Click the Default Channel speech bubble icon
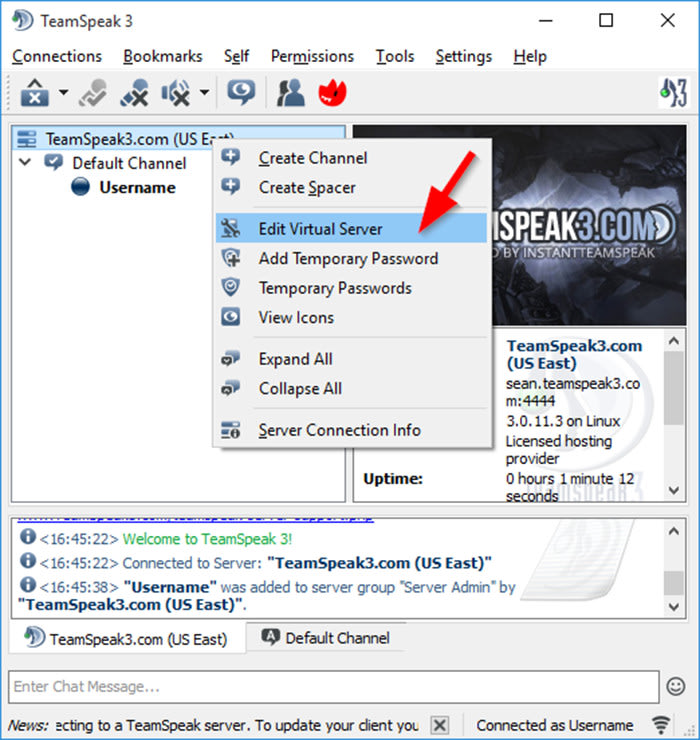Image resolution: width=700 pixels, height=740 pixels. click(53, 162)
